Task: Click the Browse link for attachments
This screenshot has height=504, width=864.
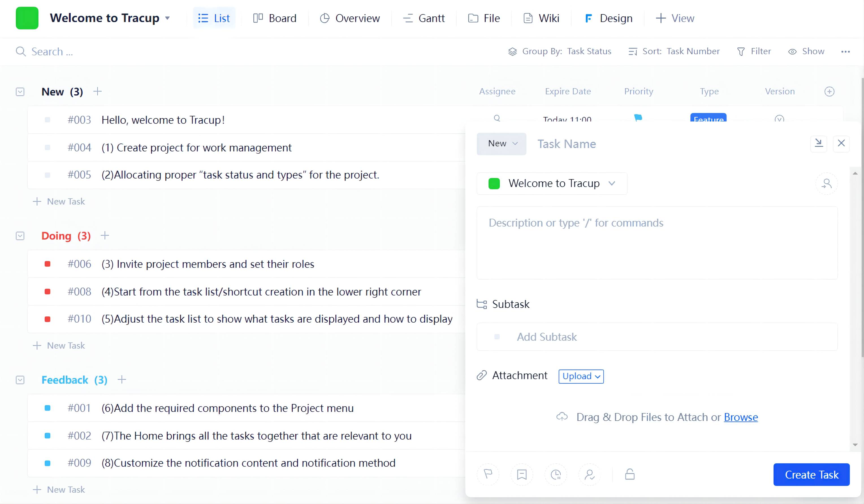Action: (740, 417)
